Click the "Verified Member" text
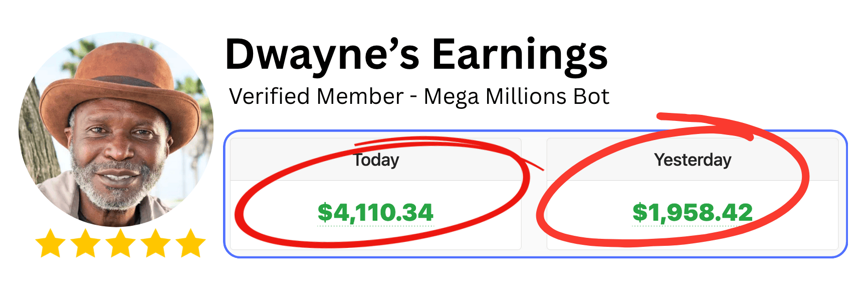 point(316,96)
